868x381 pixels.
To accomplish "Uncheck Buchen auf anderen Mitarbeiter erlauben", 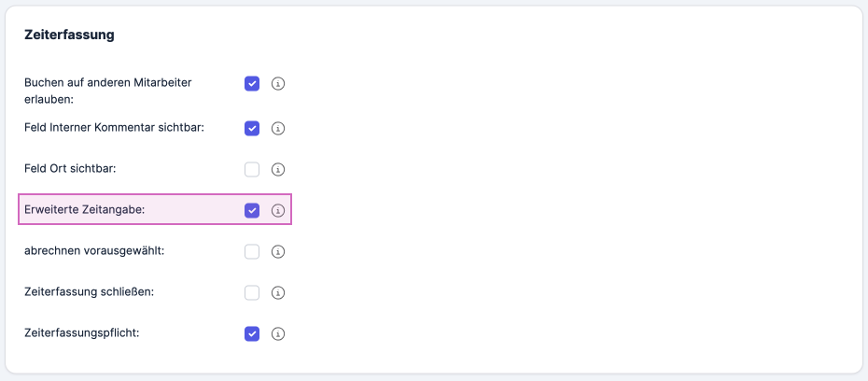I will (x=252, y=84).
